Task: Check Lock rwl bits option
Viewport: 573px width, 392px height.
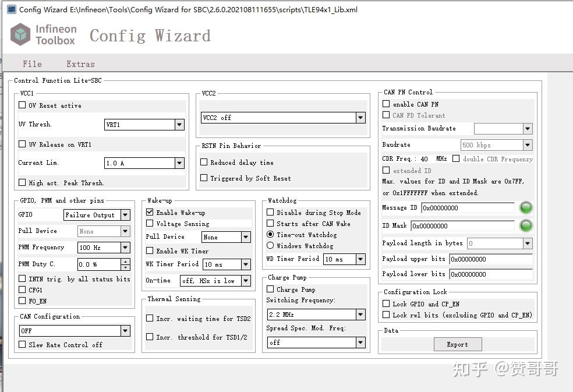Action: click(386, 315)
